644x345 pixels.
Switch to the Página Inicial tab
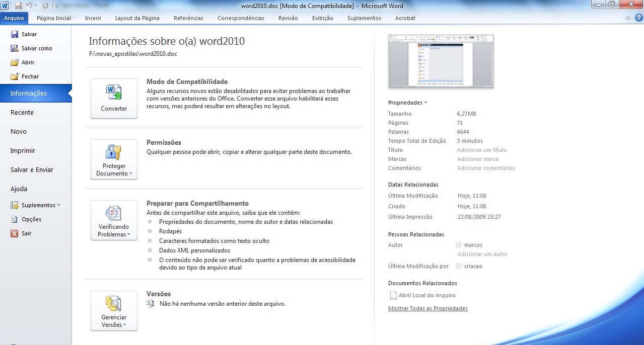point(54,18)
